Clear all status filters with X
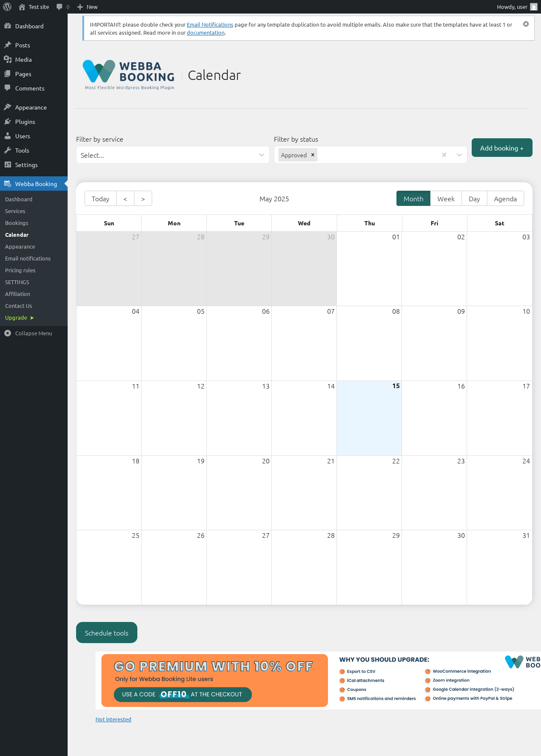The height and width of the screenshot is (756, 541). pyautogui.click(x=444, y=155)
